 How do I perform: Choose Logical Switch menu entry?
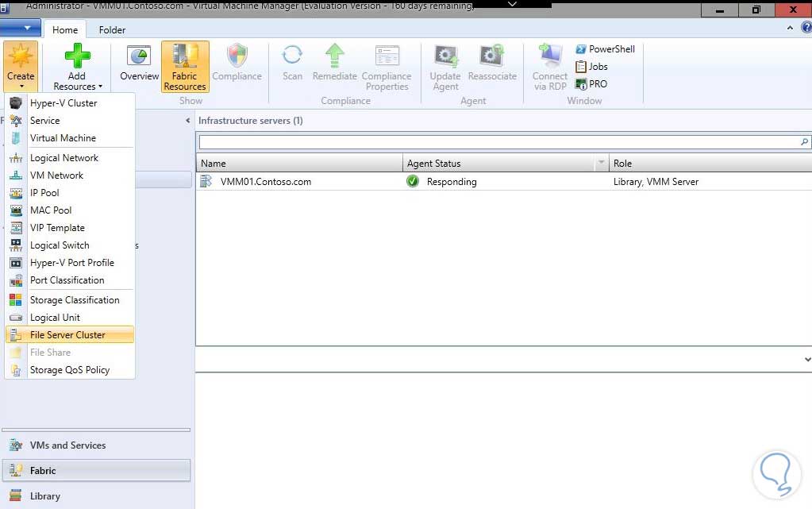click(x=70, y=245)
